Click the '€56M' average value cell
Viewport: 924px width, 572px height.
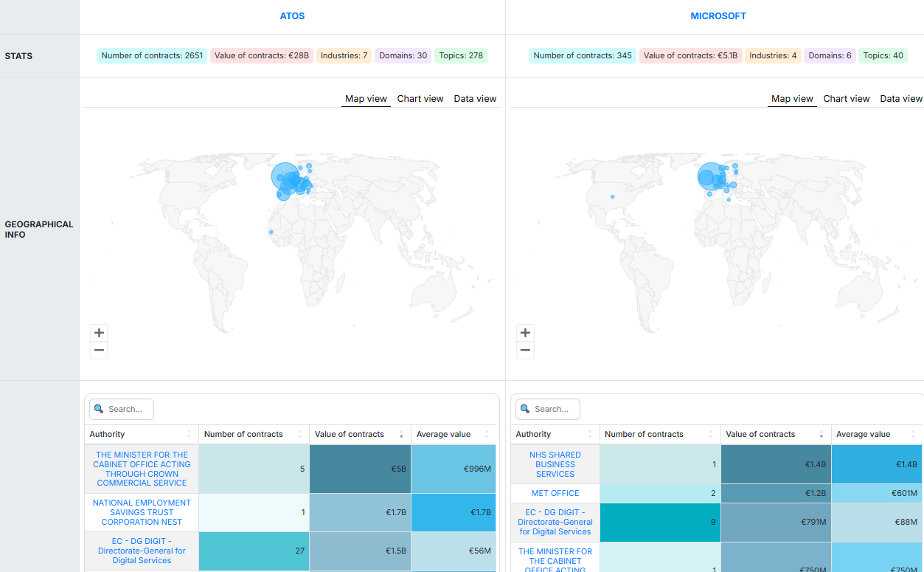454,551
